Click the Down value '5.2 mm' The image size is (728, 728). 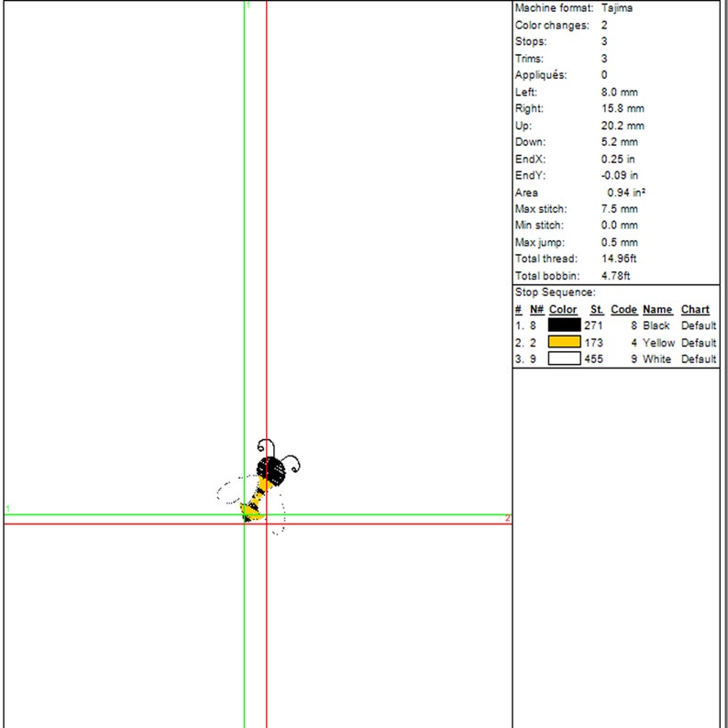620,141
